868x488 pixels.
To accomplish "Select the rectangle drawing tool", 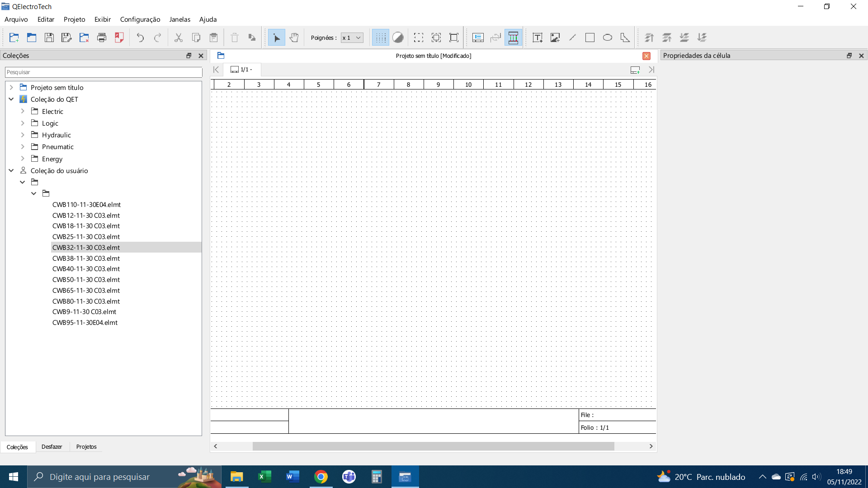I will 590,38.
